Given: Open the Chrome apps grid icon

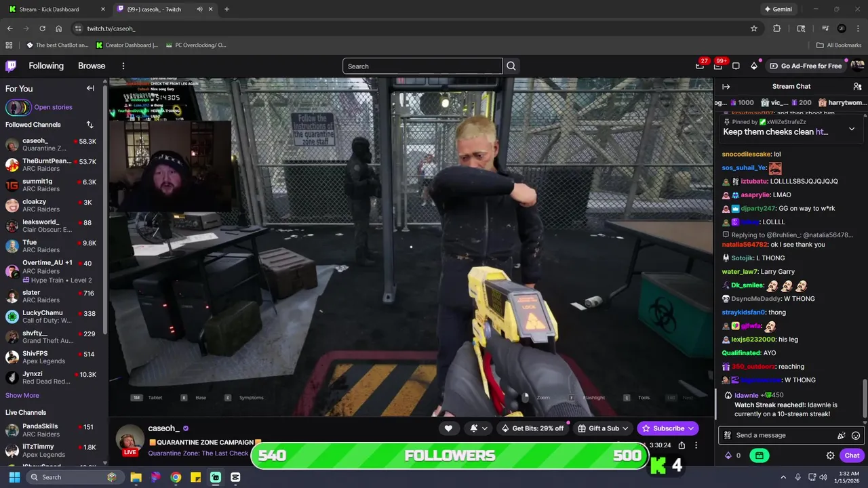Looking at the screenshot, I should (x=9, y=45).
